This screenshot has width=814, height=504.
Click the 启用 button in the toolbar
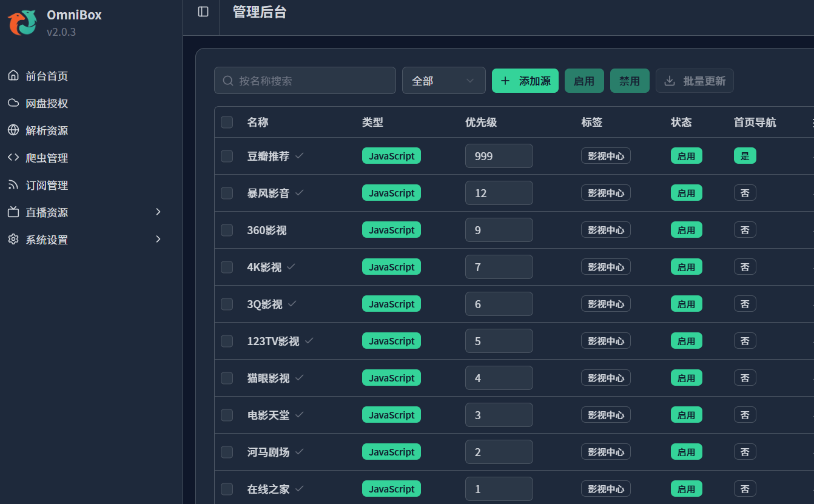coord(584,81)
